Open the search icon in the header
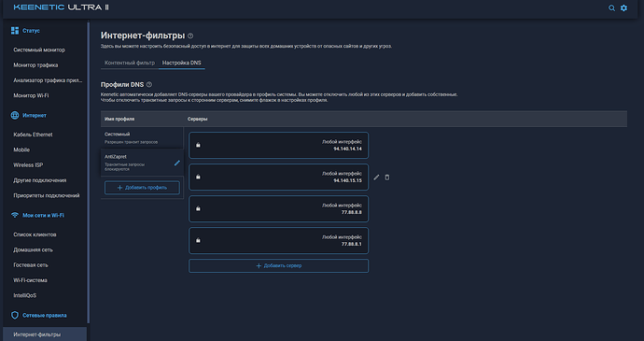The image size is (644, 341). point(611,7)
